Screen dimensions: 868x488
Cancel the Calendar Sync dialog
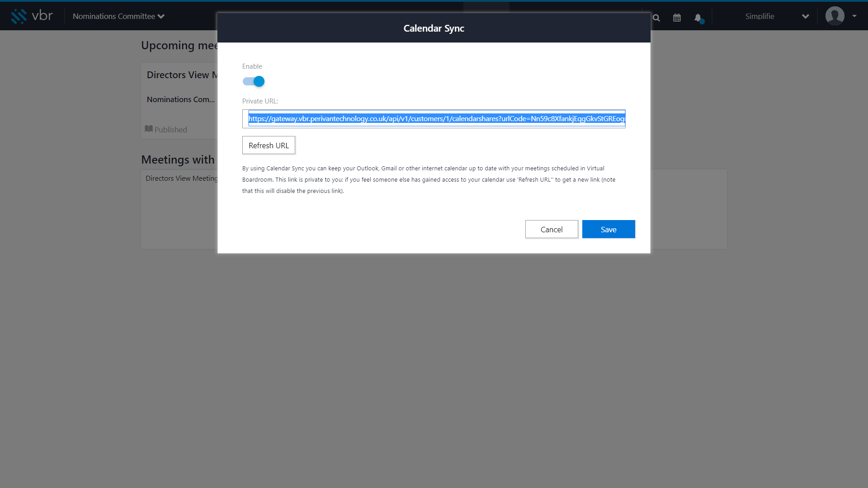point(552,230)
